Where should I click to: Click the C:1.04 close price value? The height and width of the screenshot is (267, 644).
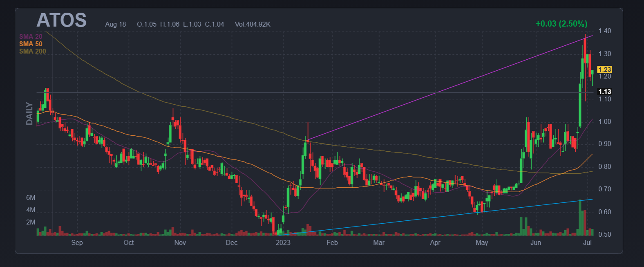215,24
